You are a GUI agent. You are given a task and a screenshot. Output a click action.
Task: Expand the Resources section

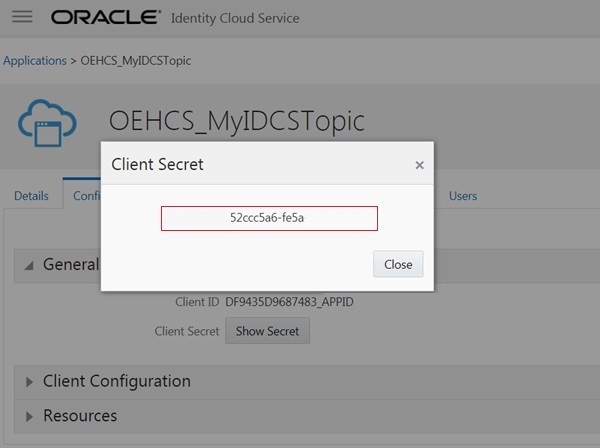tap(29, 416)
